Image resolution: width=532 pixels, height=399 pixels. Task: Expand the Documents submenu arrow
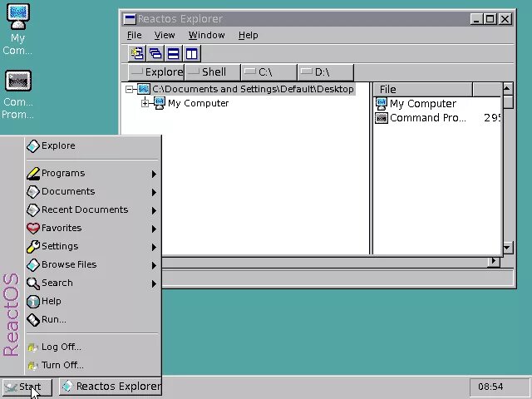pos(154,192)
